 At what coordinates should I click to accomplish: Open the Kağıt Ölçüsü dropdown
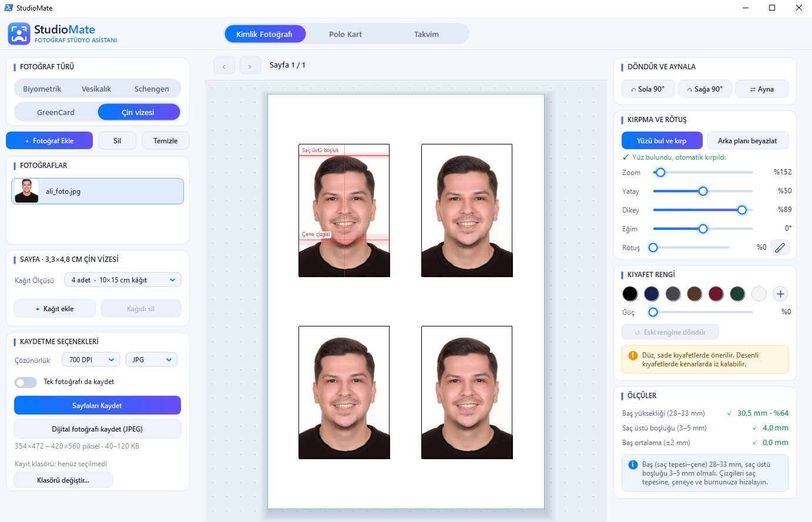tap(123, 280)
